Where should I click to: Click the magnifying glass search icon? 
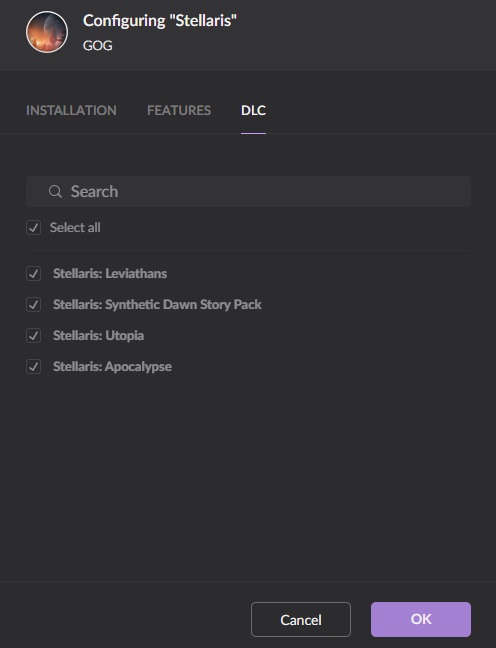(55, 192)
